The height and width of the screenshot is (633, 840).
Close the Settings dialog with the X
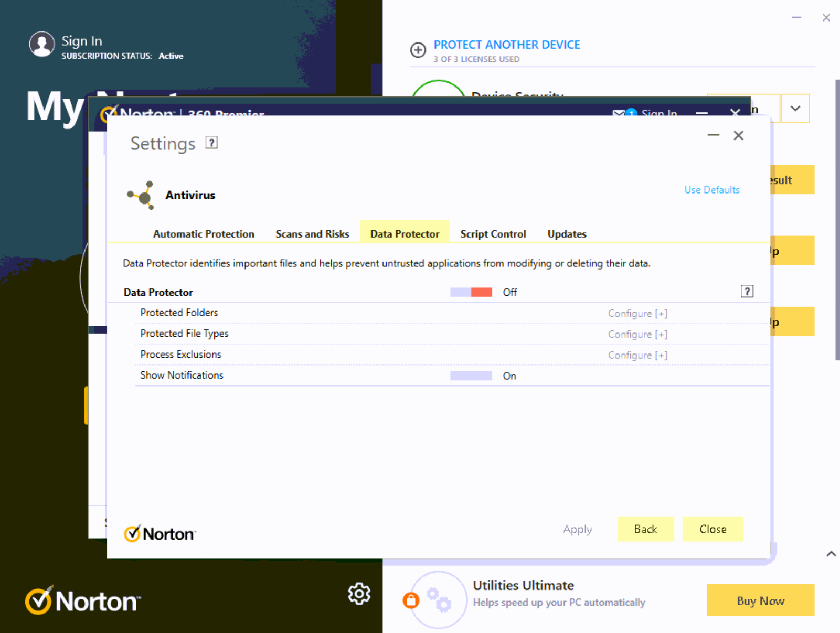[x=739, y=135]
